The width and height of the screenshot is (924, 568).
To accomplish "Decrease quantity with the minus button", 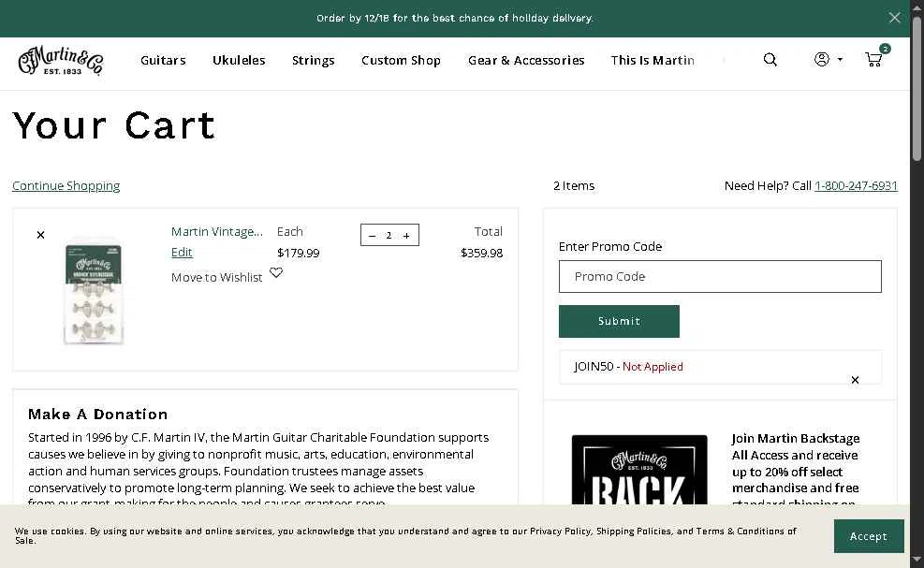I will click(x=372, y=236).
